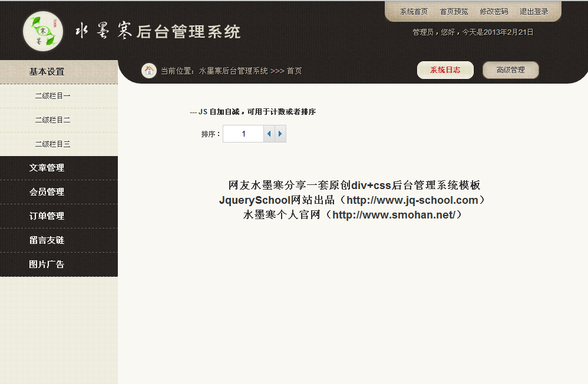Screen dimensions: 588x384
Task: Click the 排序 number input field
Action: point(243,134)
